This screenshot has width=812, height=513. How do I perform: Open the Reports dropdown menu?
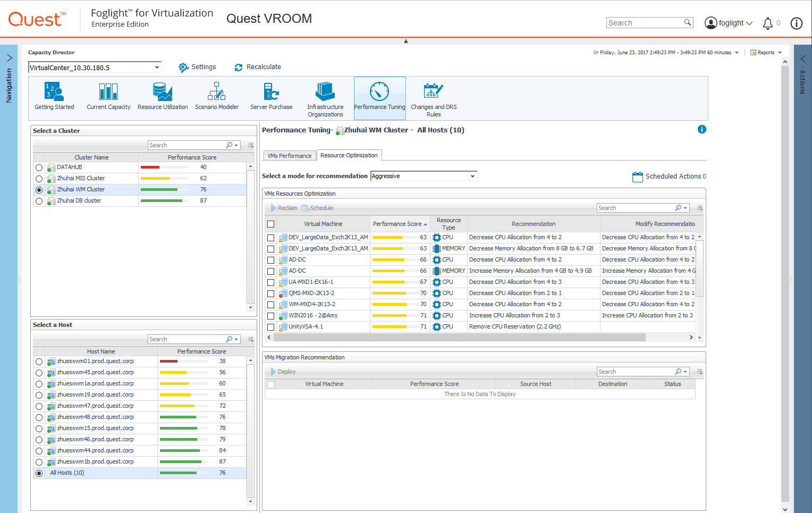click(766, 53)
